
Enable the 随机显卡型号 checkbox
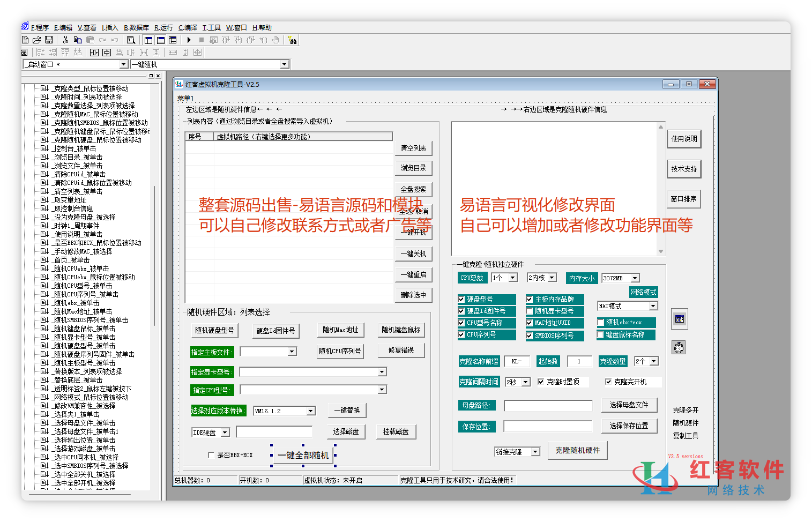[x=530, y=311]
